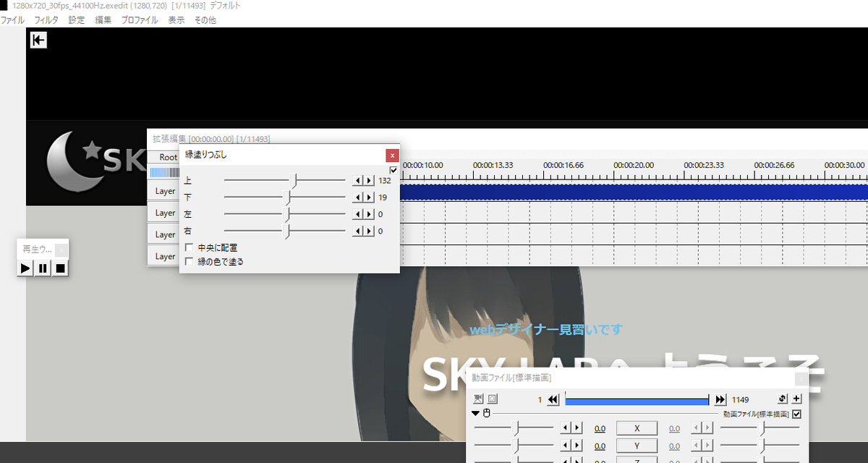Increase Y start value with right arrow
Screen dimensions: 868x463
coord(576,446)
